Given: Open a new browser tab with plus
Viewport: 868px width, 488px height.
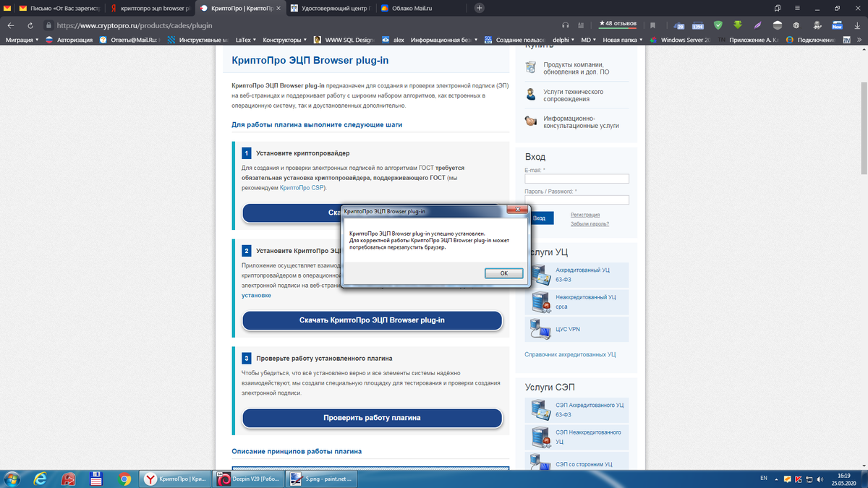Looking at the screenshot, I should (x=479, y=8).
